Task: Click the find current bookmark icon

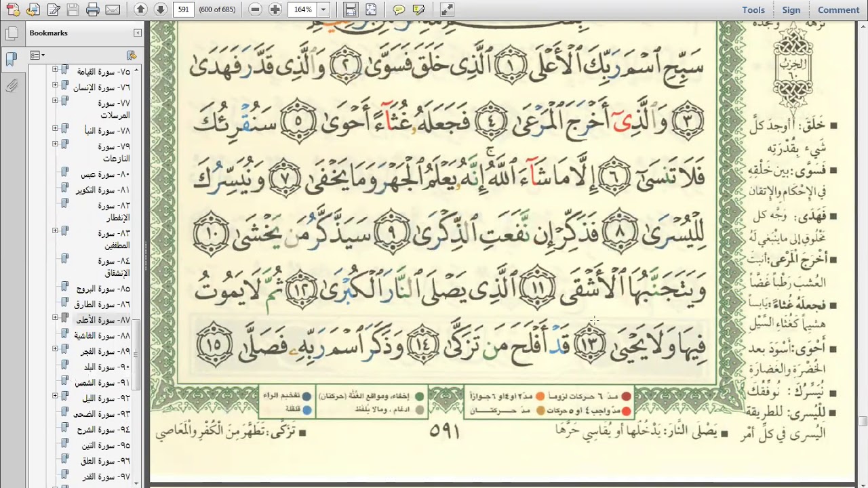Action: (x=132, y=55)
